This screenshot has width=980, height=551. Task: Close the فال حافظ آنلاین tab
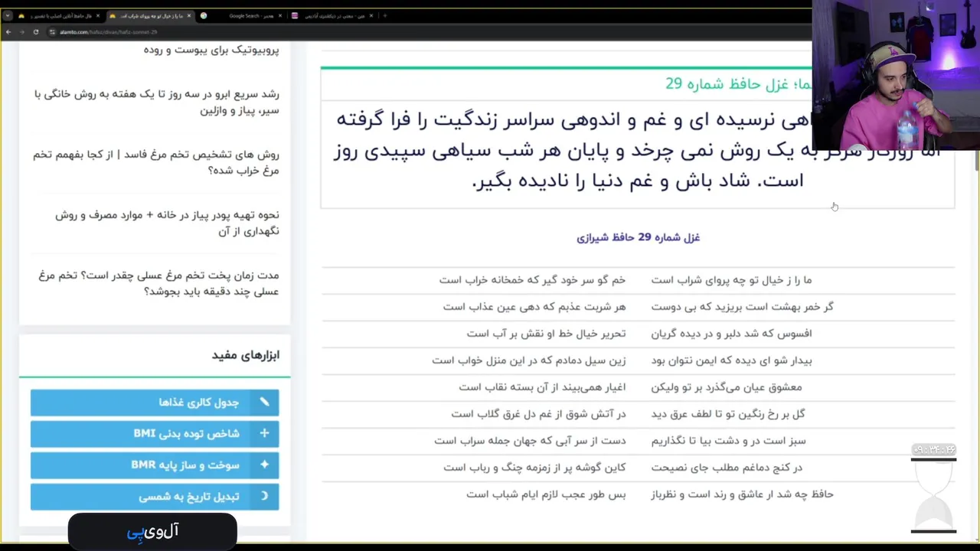point(98,16)
